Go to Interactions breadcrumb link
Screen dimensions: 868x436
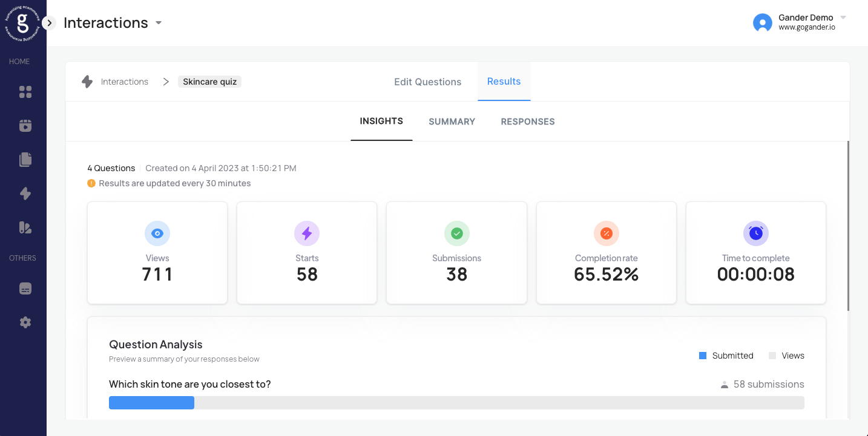pos(125,82)
